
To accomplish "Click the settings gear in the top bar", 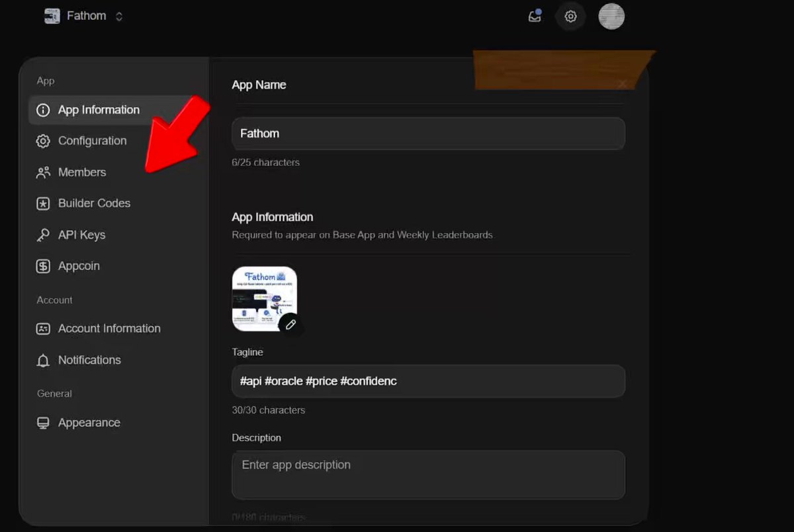I will click(x=570, y=17).
